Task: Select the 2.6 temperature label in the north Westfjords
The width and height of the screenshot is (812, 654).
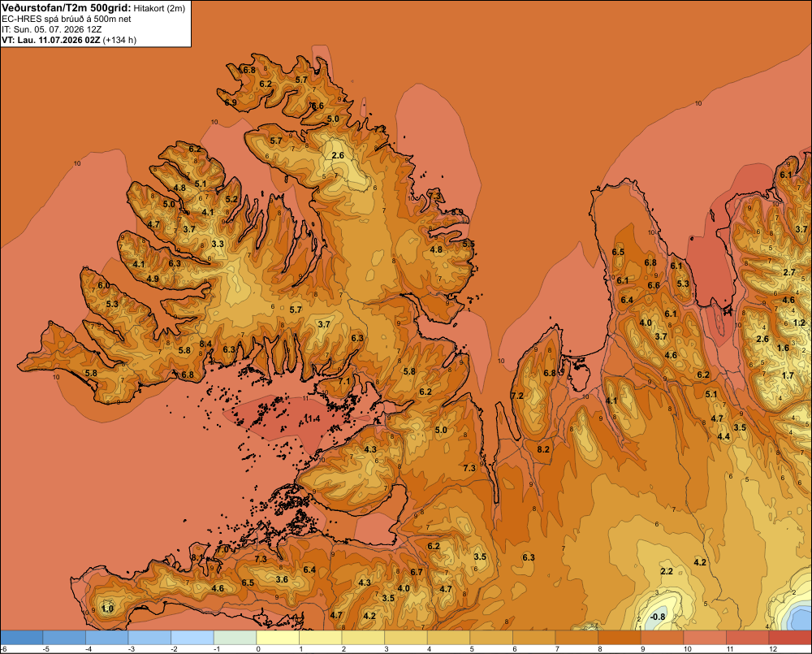Action: point(338,155)
